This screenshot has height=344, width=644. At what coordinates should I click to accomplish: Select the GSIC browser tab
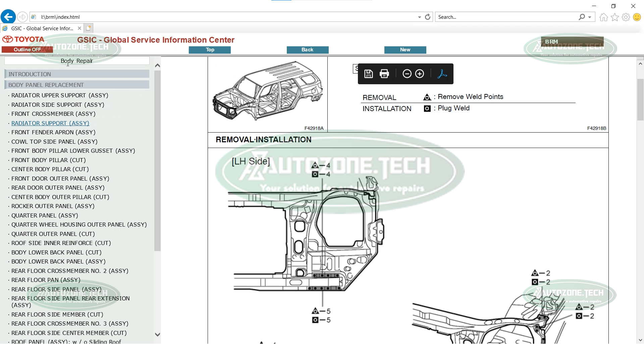pos(42,29)
